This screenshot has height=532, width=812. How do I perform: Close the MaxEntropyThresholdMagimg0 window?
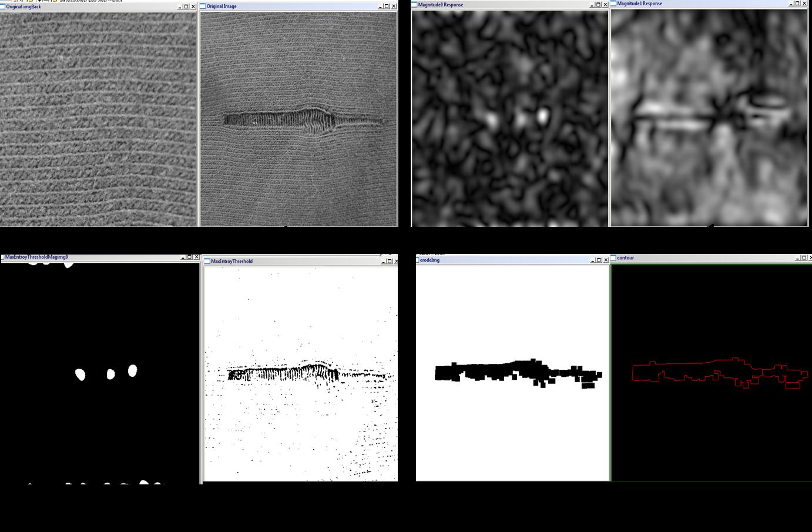pyautogui.click(x=196, y=257)
